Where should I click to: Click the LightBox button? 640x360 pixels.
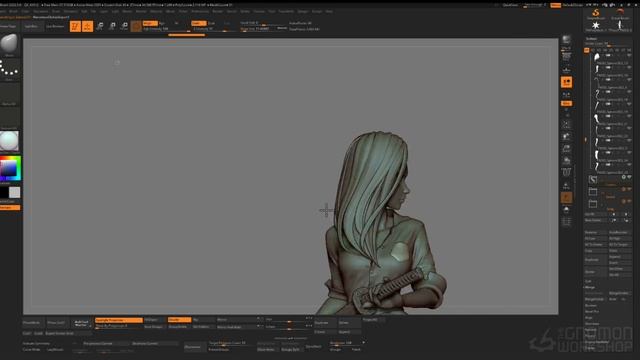31,27
